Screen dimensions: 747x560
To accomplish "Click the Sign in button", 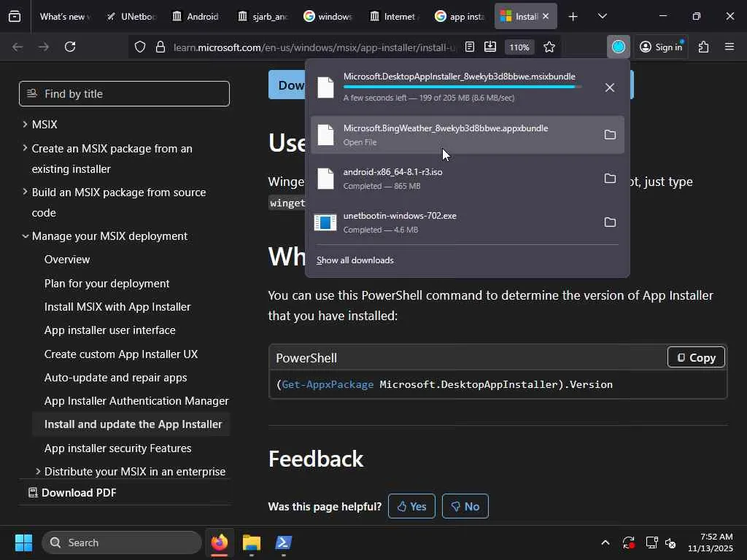I will [x=661, y=47].
